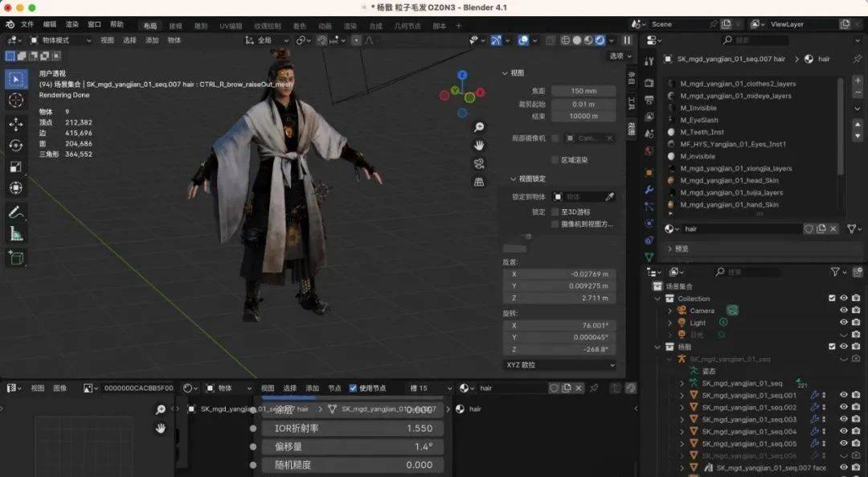Choose the Annotate pencil tool
Screen dimensions: 868x477
tap(16, 212)
